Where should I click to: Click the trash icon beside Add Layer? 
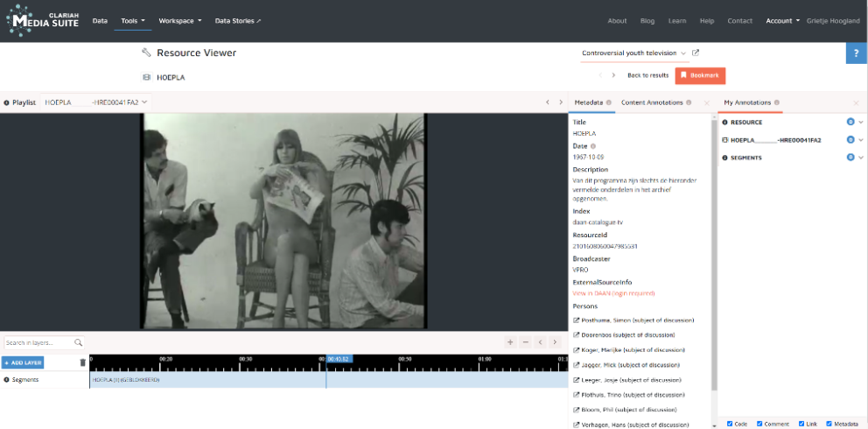83,362
